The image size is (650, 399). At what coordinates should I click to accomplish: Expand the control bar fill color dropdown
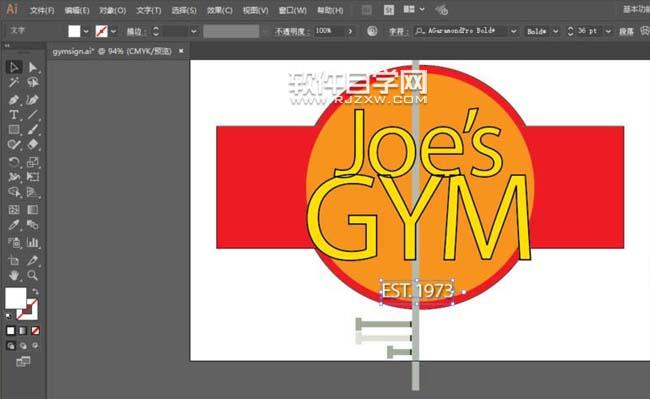[86, 31]
